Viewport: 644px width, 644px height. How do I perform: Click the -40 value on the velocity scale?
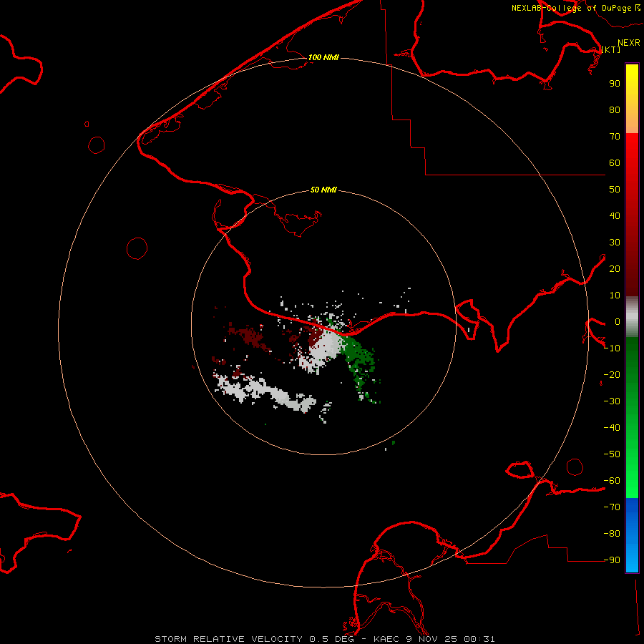point(612,428)
